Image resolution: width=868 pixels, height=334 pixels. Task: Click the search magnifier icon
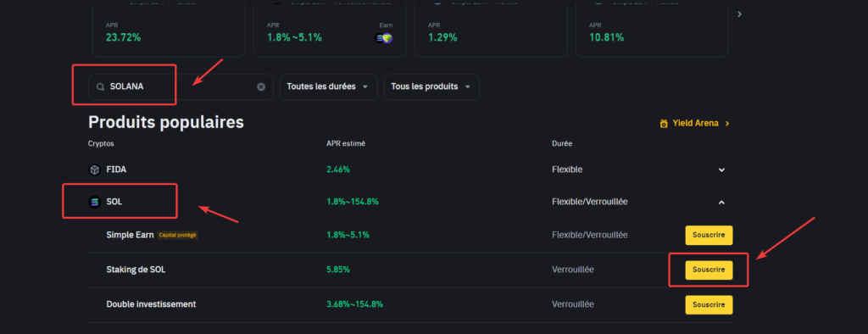click(x=100, y=87)
